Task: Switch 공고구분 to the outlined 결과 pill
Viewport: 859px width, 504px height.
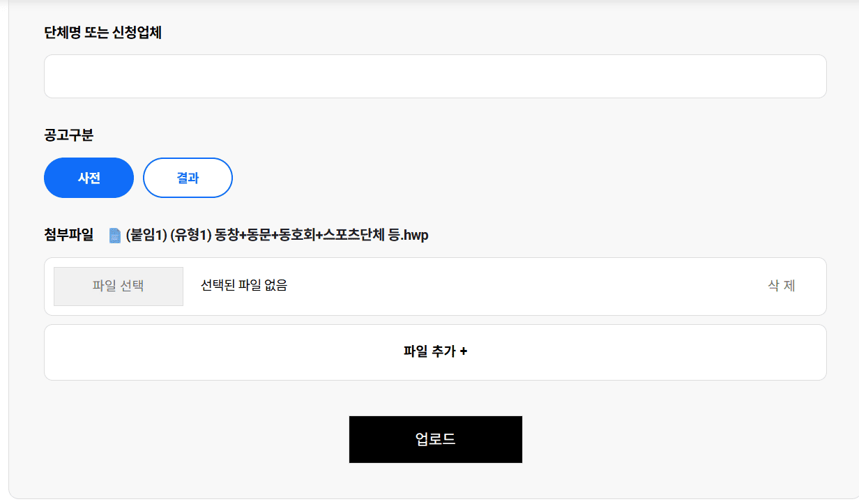Action: pyautogui.click(x=188, y=178)
